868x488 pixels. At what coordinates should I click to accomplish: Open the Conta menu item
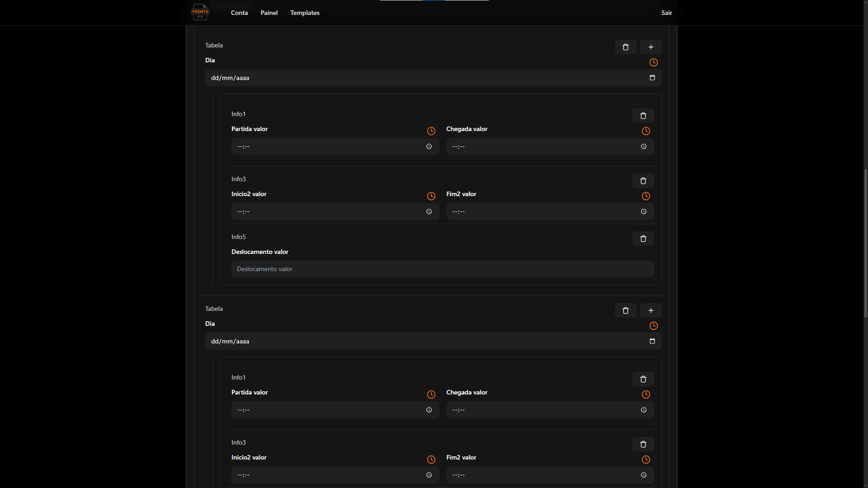coord(239,13)
